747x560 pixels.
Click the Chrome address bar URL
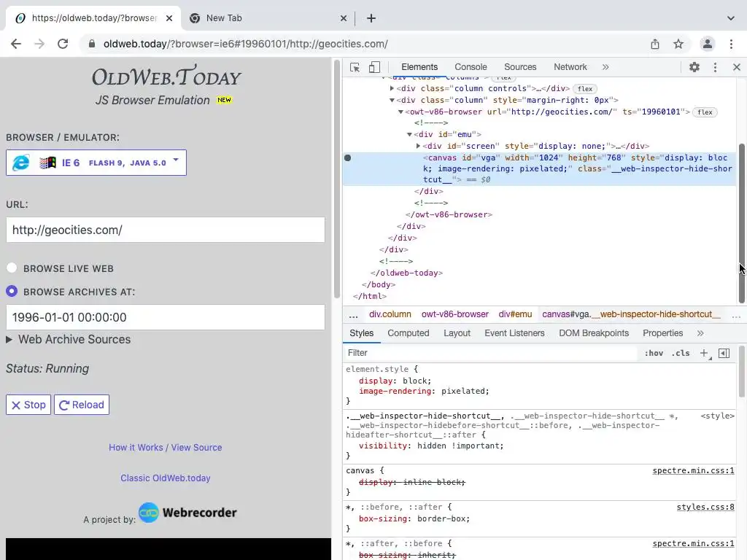pyautogui.click(x=245, y=44)
